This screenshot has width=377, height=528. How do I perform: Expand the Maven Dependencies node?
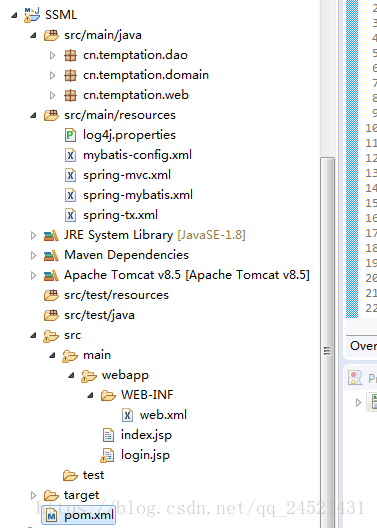[x=33, y=255]
